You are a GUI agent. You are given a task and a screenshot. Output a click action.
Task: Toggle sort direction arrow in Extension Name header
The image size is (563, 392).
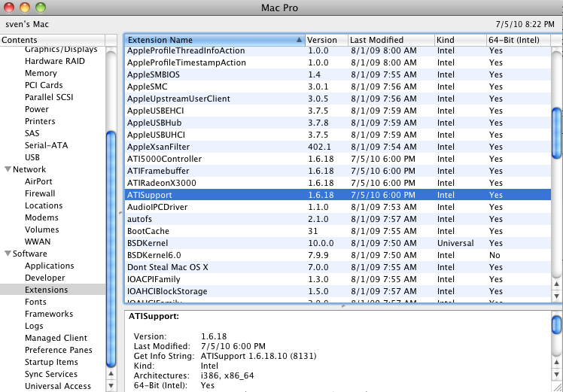pyautogui.click(x=299, y=40)
